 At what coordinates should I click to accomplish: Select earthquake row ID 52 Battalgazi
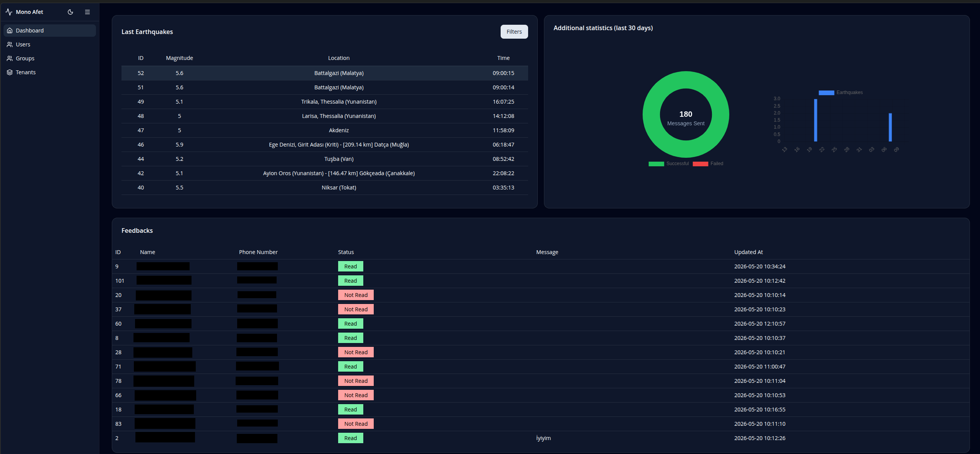click(325, 73)
